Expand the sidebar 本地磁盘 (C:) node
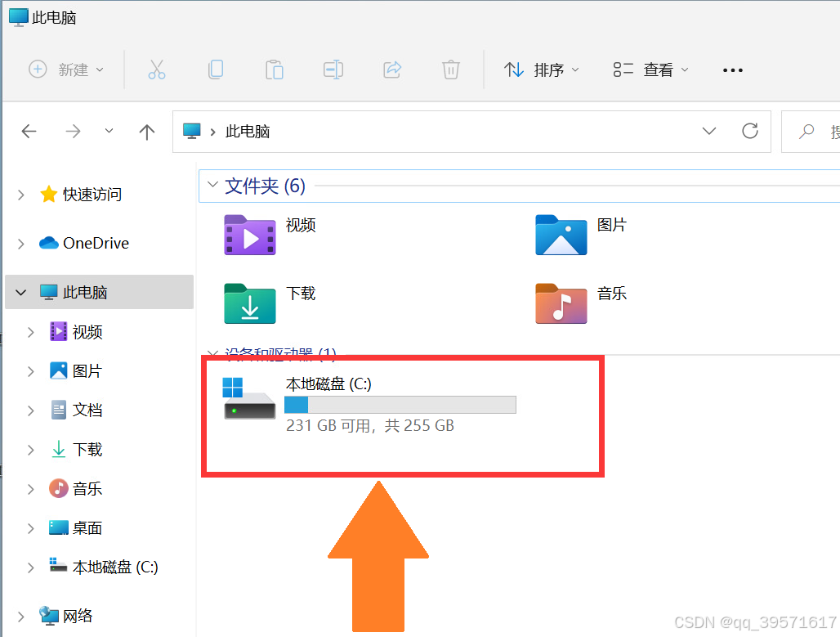The image size is (840, 637). pos(30,567)
